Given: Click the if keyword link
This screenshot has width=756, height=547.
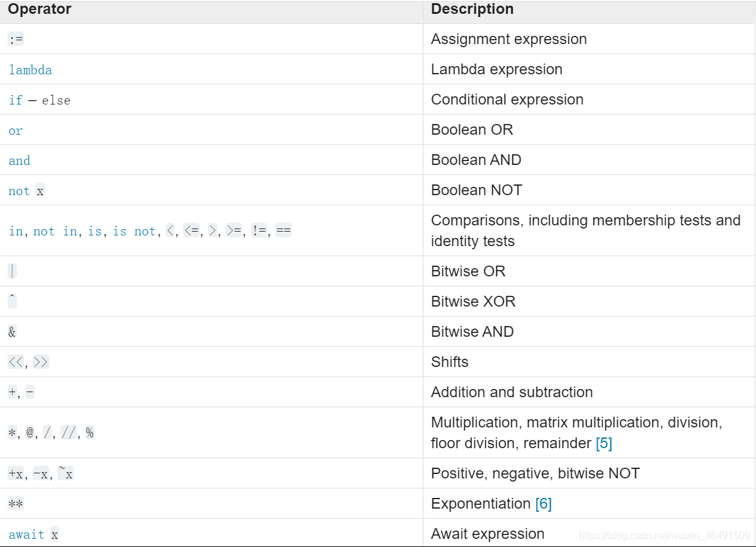Looking at the screenshot, I should coord(16,100).
